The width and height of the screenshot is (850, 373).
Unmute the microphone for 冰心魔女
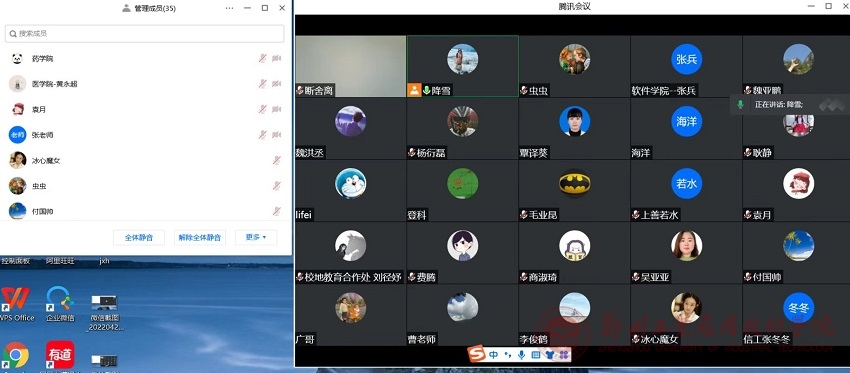[276, 160]
